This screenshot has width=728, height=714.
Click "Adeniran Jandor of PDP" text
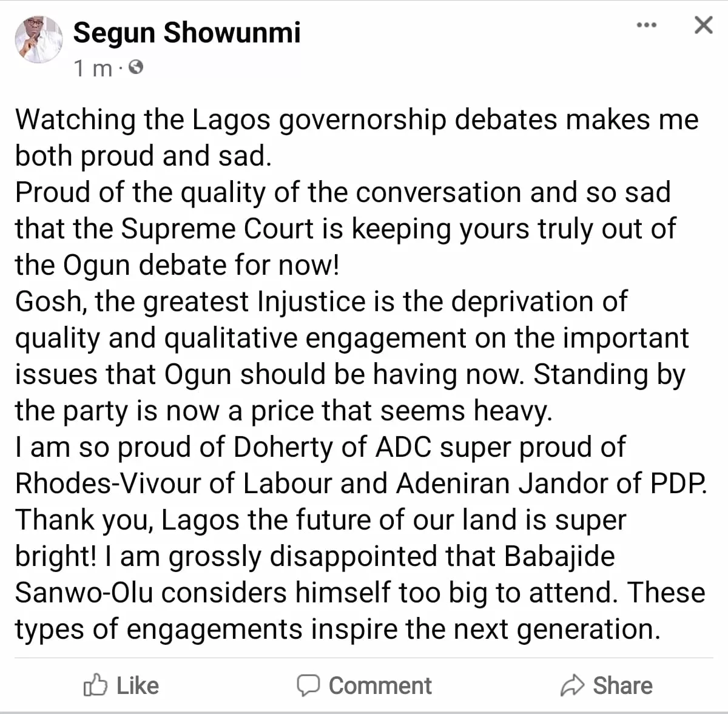click(x=551, y=483)
